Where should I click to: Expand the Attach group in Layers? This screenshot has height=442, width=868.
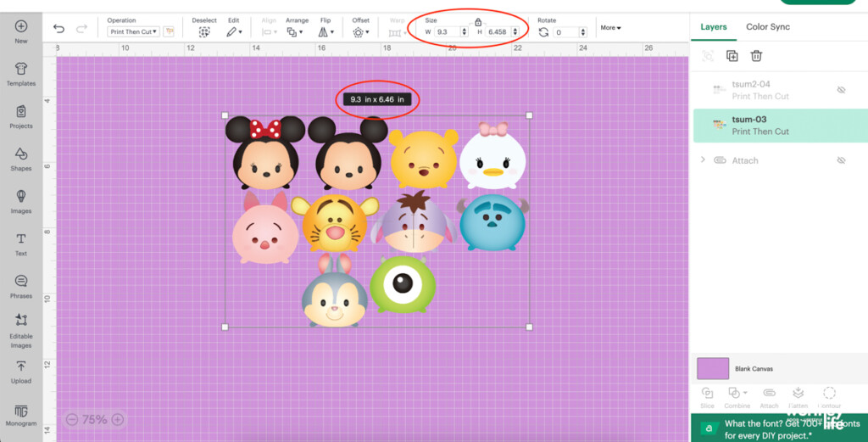[703, 159]
